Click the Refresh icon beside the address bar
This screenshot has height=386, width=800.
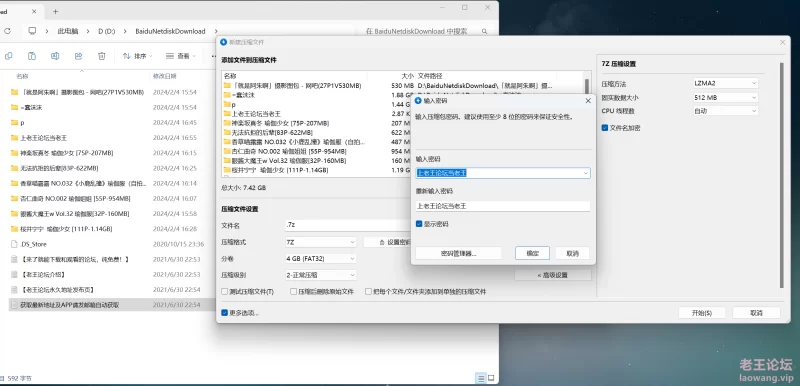7,31
